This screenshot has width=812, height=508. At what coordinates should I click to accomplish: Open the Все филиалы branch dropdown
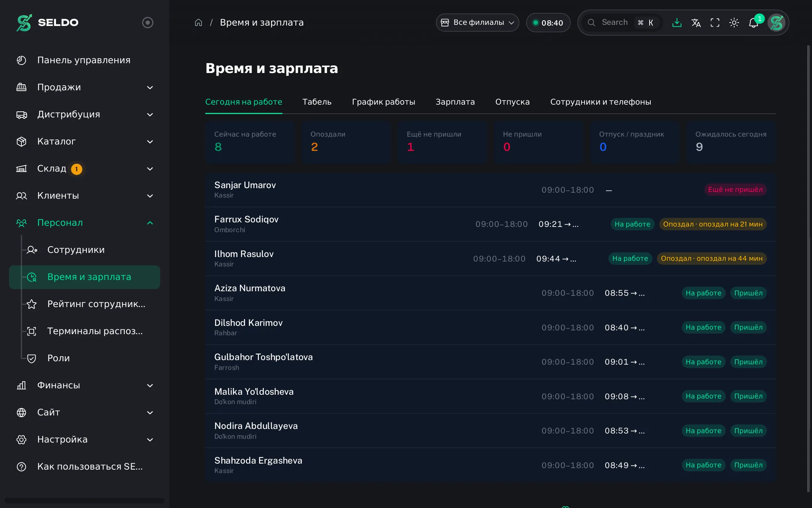[477, 23]
